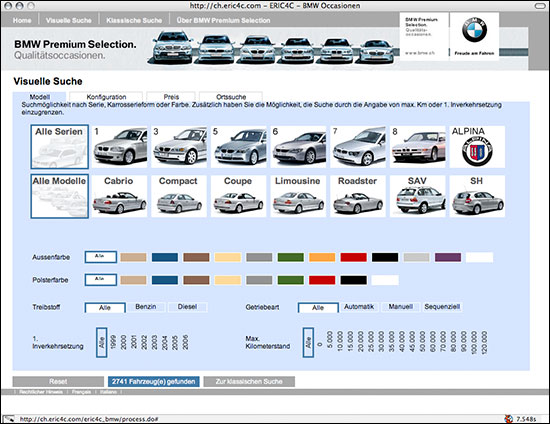The height and width of the screenshot is (424, 550).
Task: Pick the red Aussenfarbe swatch
Action: [354, 257]
